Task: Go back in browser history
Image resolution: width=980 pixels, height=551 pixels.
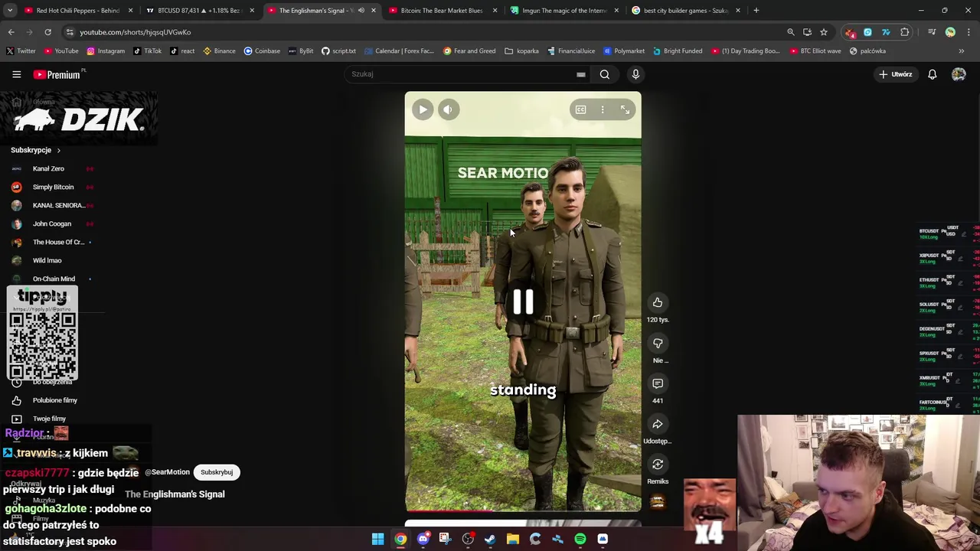Action: pyautogui.click(x=11, y=32)
